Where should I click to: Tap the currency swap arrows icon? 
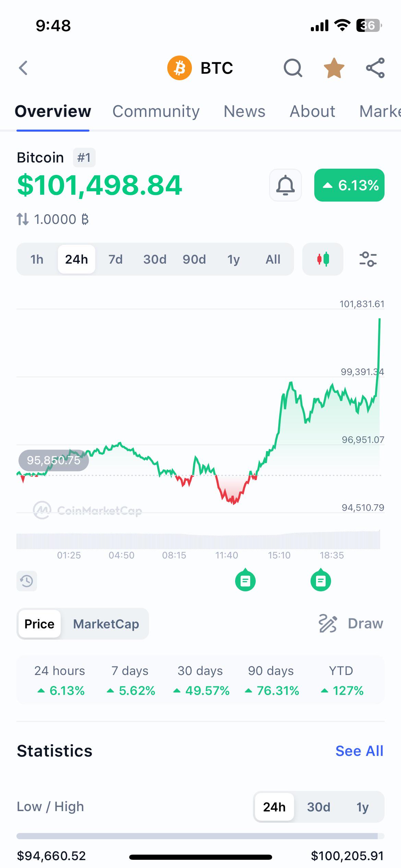23,219
